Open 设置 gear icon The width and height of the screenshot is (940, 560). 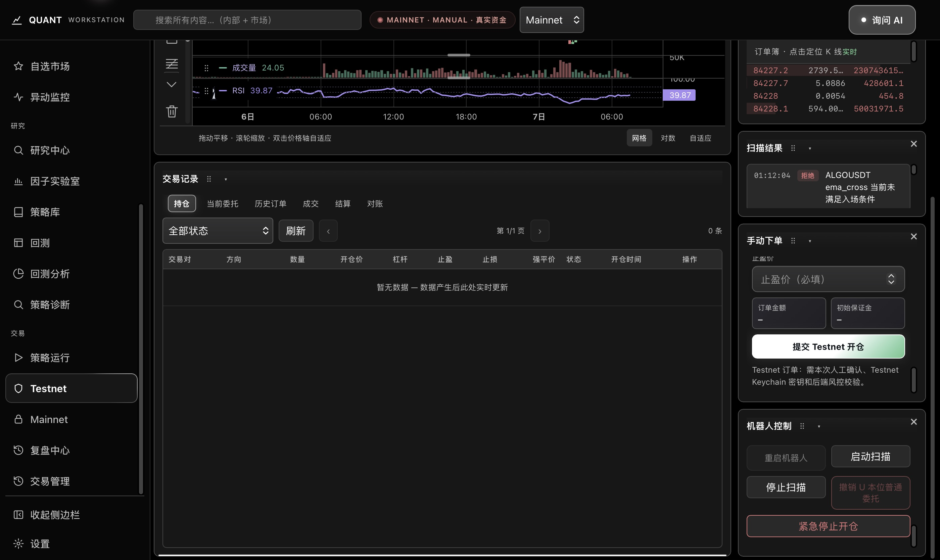[x=18, y=544]
